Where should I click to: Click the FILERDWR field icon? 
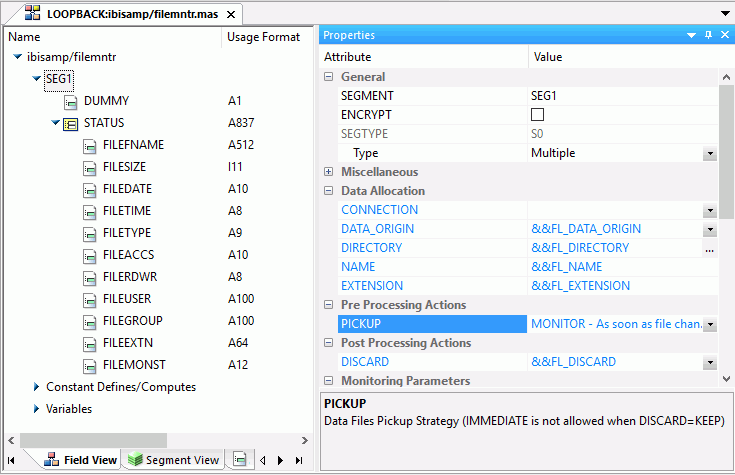tap(90, 278)
